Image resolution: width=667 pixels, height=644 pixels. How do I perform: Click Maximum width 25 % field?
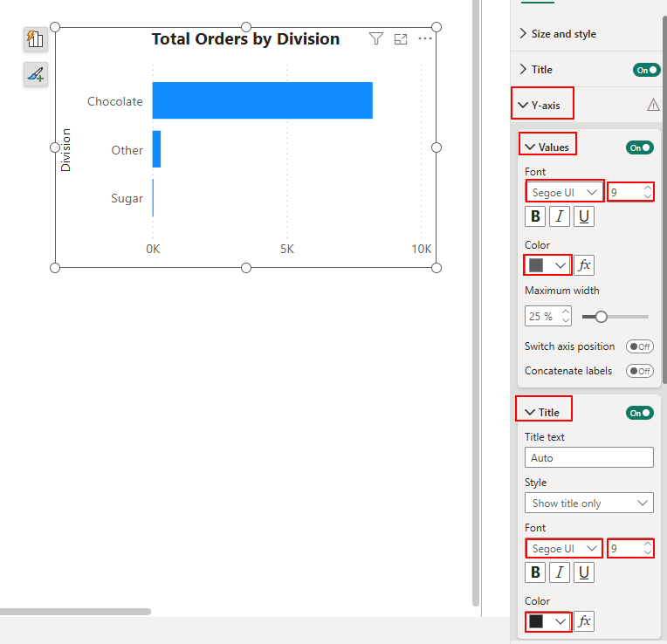pos(547,316)
